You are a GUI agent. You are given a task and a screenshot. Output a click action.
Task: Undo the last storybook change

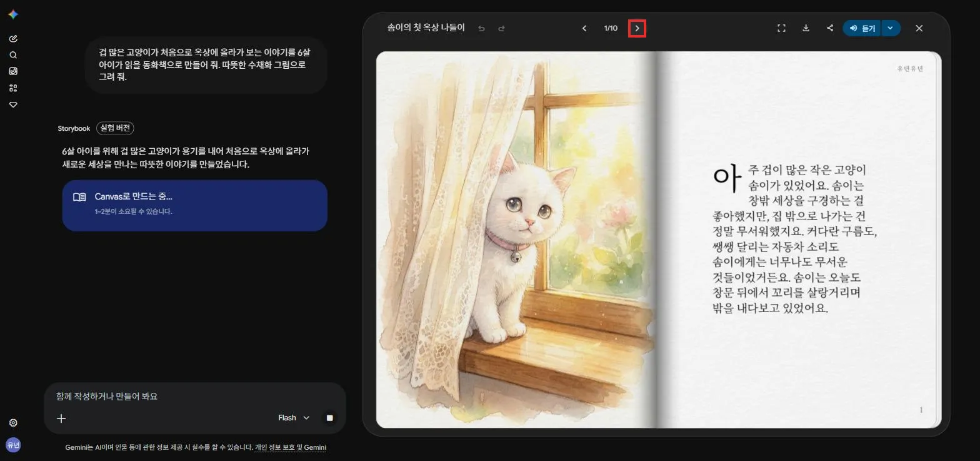pos(481,28)
